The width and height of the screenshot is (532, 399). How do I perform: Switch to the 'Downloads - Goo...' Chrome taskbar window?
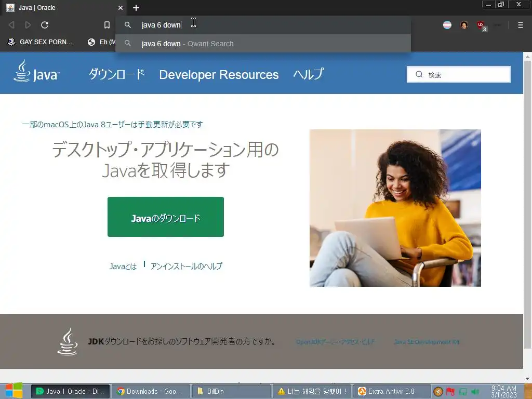click(151, 391)
